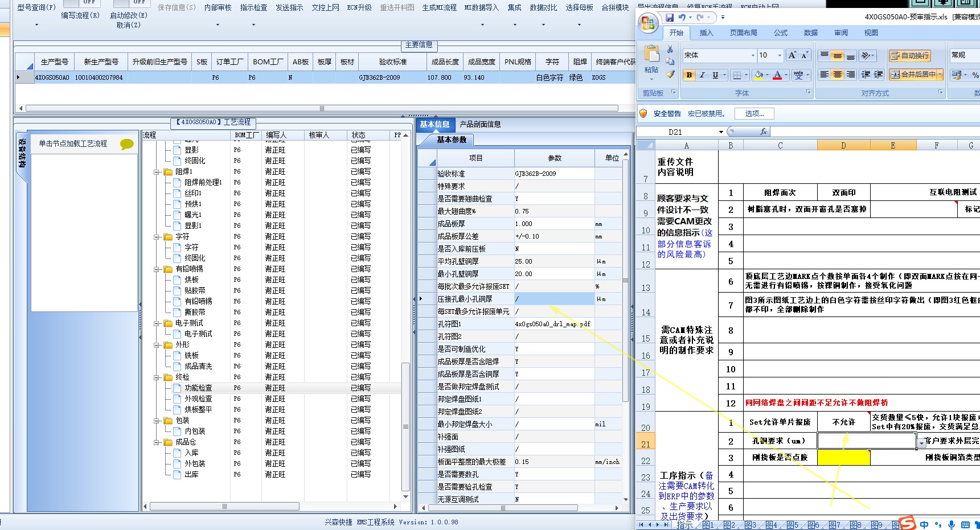Switch to the 插入 ribbon tab

(706, 33)
